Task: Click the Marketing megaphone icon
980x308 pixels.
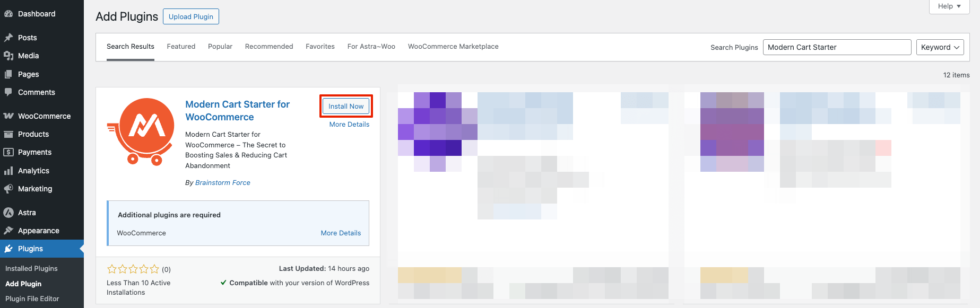Action: point(8,189)
